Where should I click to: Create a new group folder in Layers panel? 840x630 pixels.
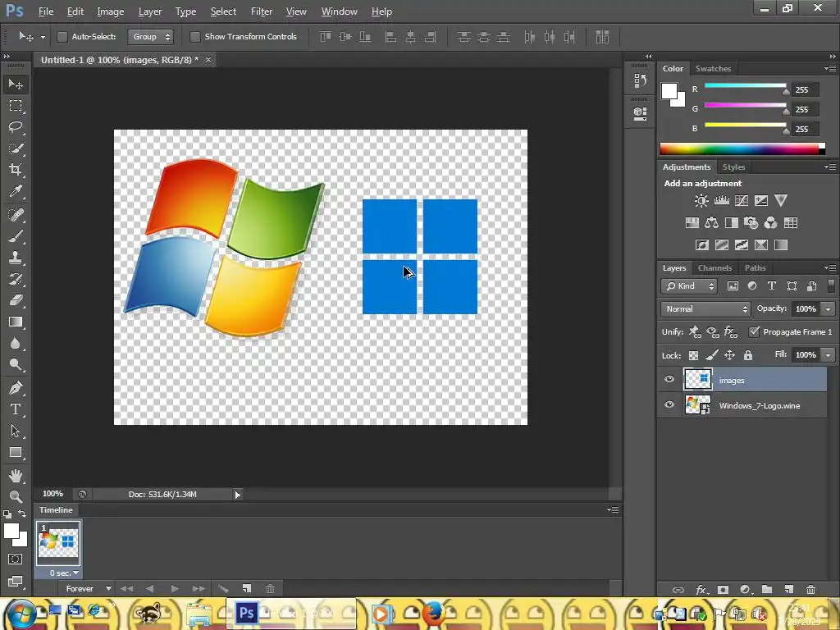767,589
